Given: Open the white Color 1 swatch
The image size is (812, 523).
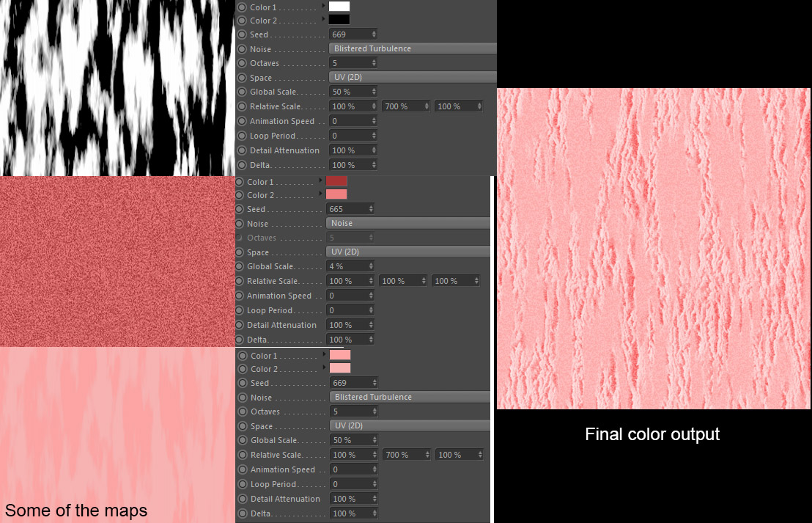Looking at the screenshot, I should (340, 6).
